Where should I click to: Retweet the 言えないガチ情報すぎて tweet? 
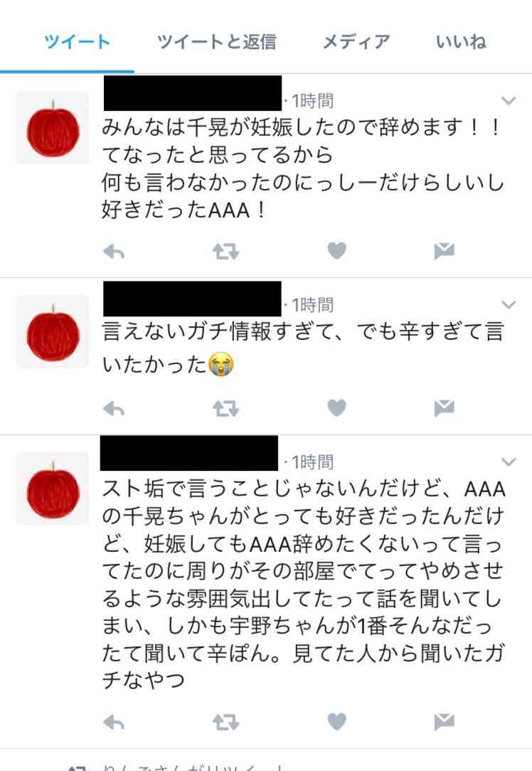(x=225, y=408)
